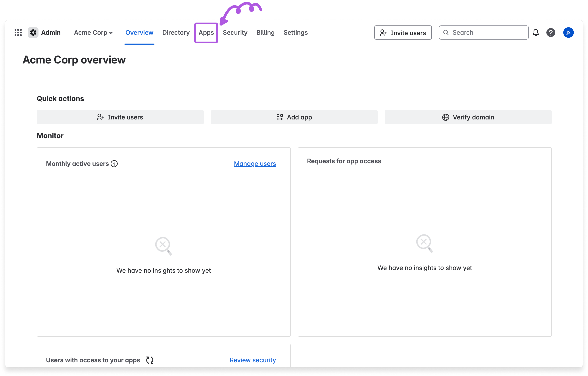The width and height of the screenshot is (588, 376).
Task: Open the Directory tab
Action: [x=176, y=33]
